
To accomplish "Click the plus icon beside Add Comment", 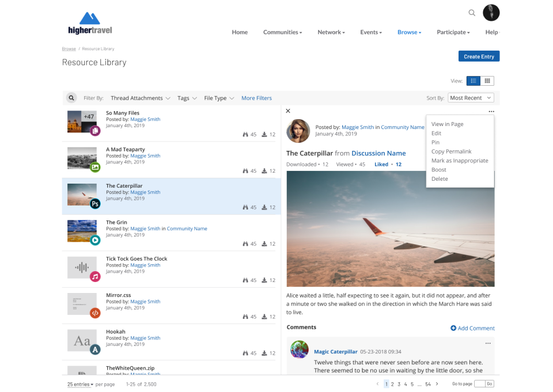I will click(x=453, y=328).
